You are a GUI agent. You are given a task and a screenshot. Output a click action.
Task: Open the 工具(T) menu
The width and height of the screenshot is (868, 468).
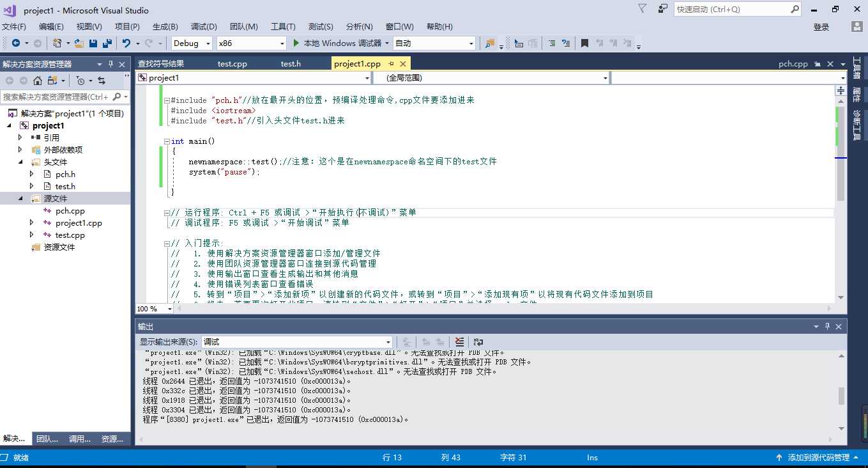(283, 27)
